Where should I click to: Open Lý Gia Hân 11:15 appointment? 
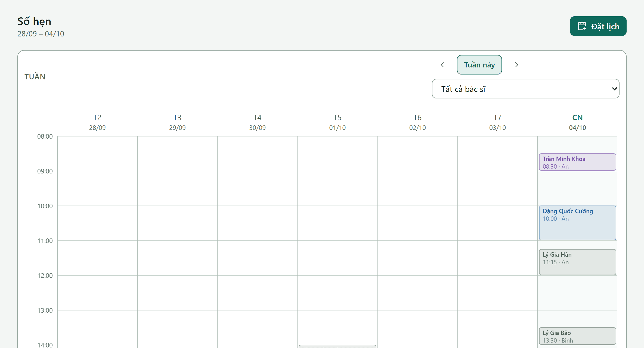pyautogui.click(x=577, y=262)
